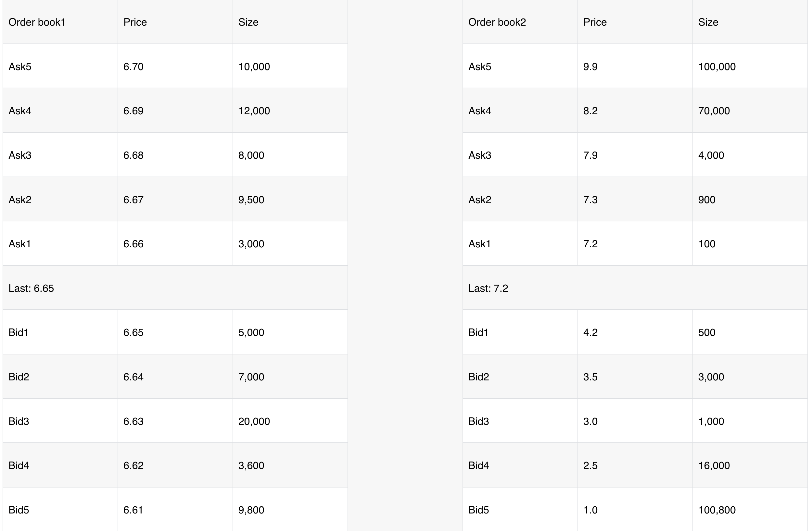Viewport: 812px width, 531px height.
Task: Click Bid2 price 3.5 in book2
Action: click(635, 377)
